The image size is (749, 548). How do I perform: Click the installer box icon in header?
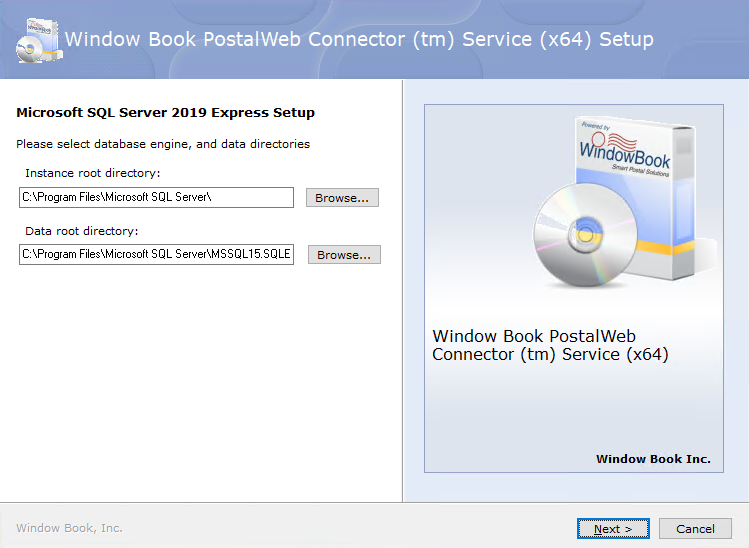pos(39,41)
